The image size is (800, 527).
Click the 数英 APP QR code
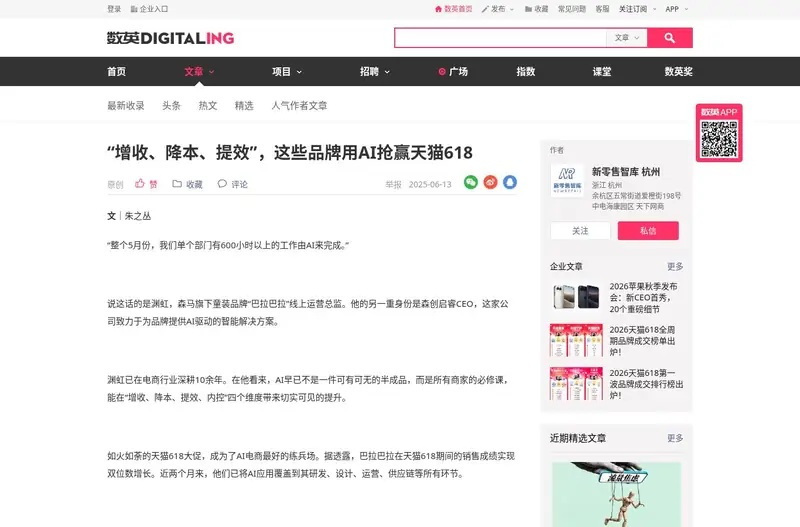(719, 139)
